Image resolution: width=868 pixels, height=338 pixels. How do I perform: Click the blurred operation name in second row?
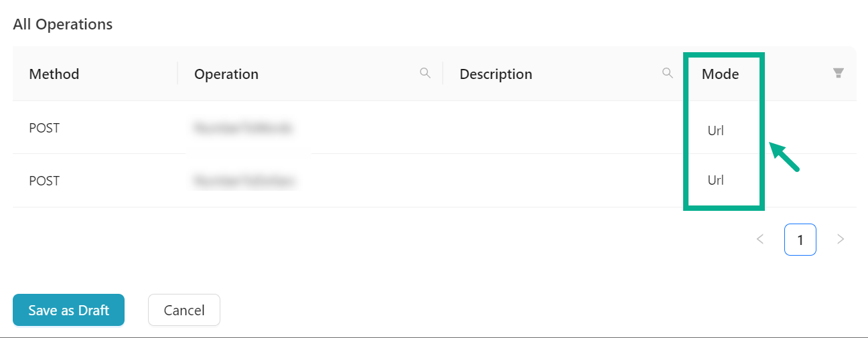point(245,181)
